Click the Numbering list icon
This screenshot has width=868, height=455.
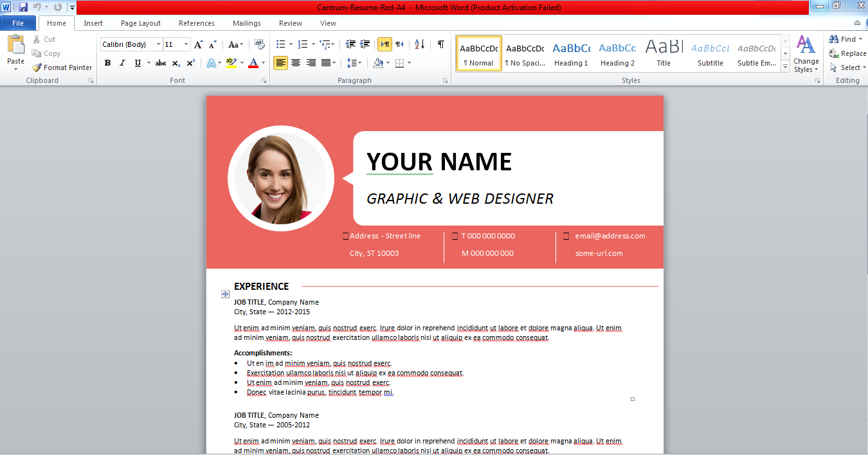pyautogui.click(x=303, y=44)
